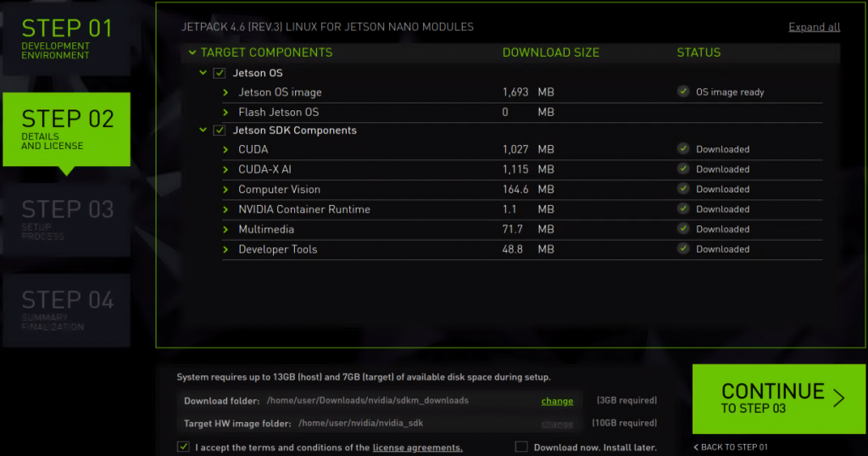Click the Multimedia Downloaded checkmark icon
The height and width of the screenshot is (456, 868).
[683, 228]
